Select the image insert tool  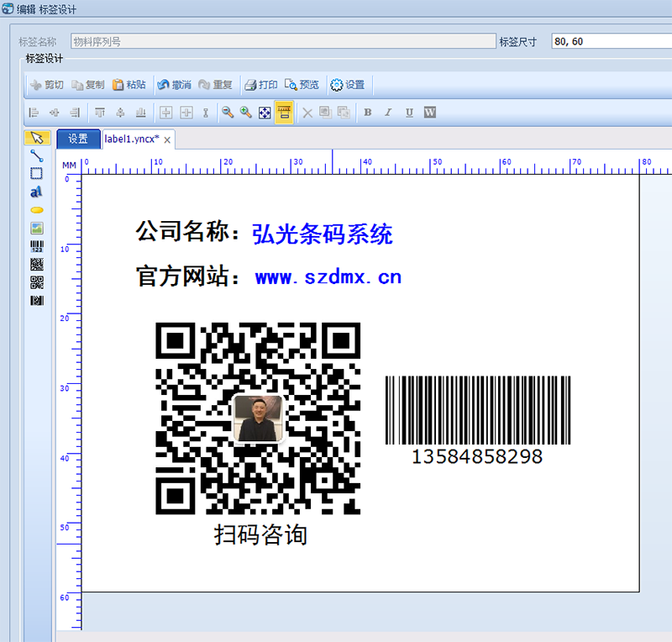coord(37,229)
